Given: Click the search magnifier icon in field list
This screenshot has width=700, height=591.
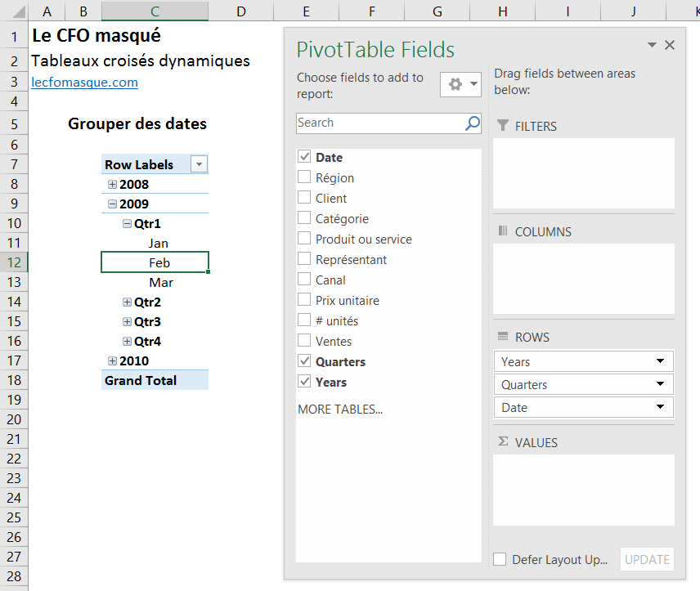Looking at the screenshot, I should click(x=473, y=123).
